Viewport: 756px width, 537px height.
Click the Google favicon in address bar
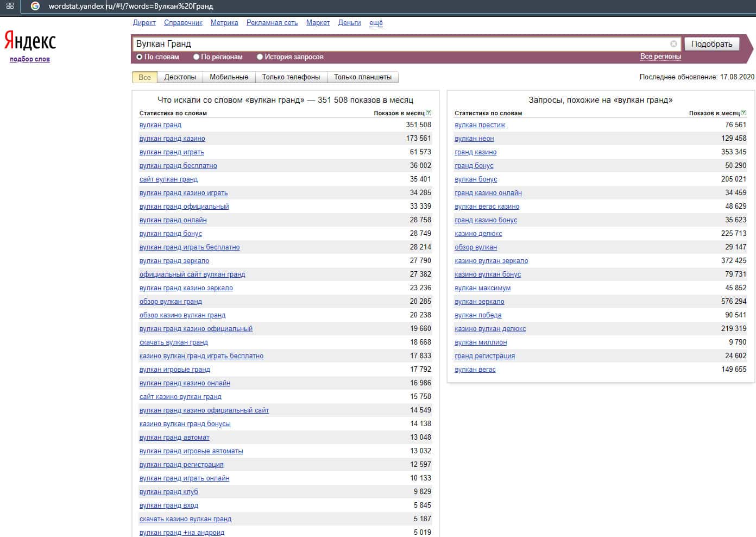pyautogui.click(x=35, y=6)
